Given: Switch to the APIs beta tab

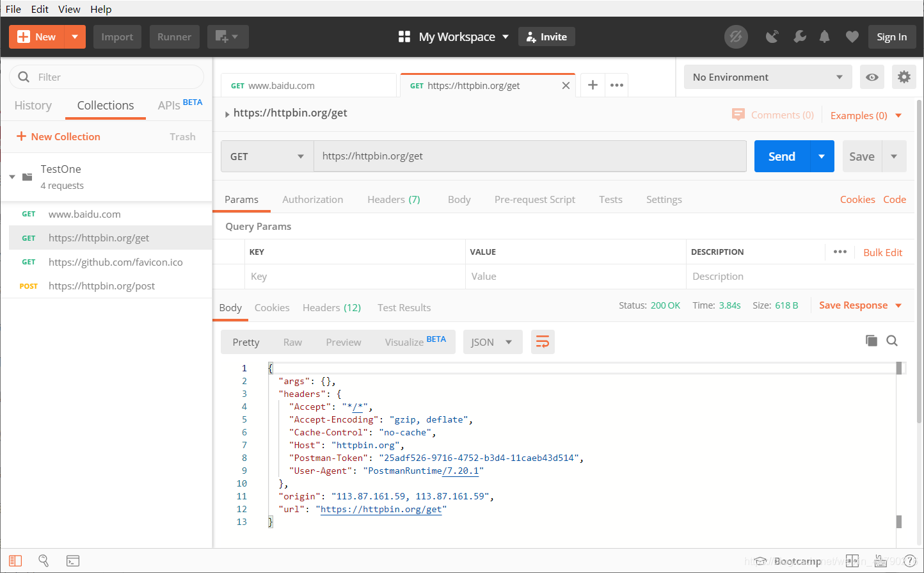Looking at the screenshot, I should point(180,106).
